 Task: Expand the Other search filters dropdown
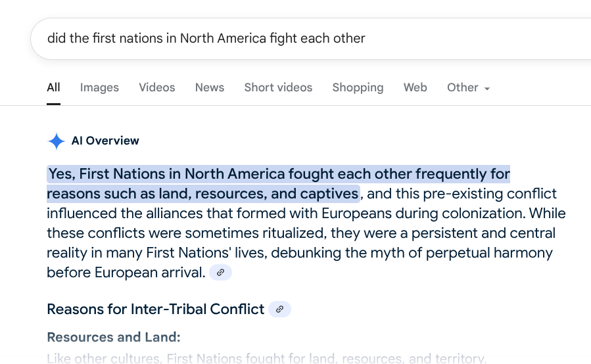click(468, 87)
